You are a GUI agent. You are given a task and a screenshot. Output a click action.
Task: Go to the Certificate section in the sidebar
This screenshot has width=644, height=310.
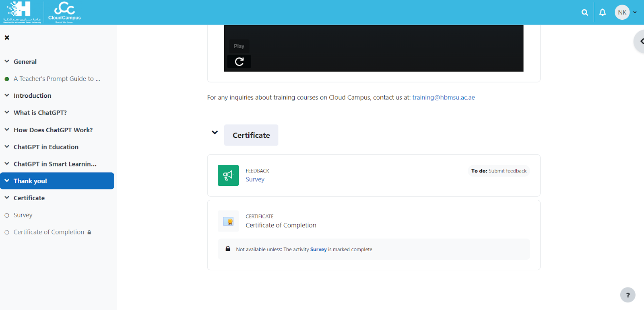[x=29, y=198]
